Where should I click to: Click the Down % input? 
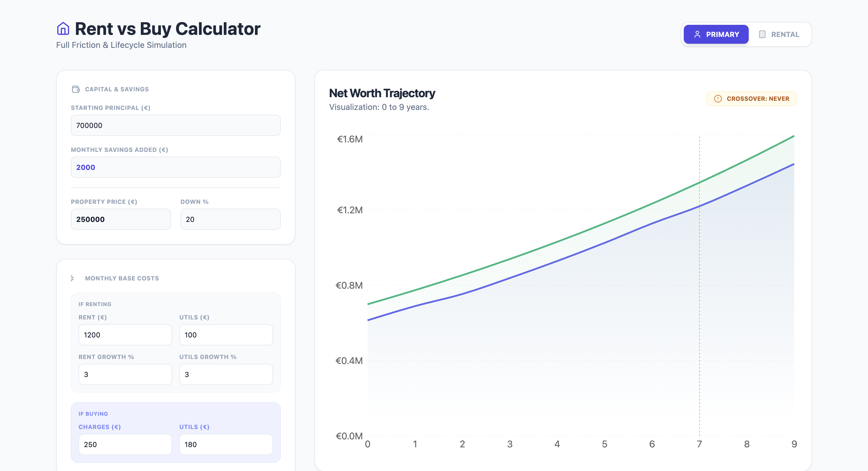point(230,219)
